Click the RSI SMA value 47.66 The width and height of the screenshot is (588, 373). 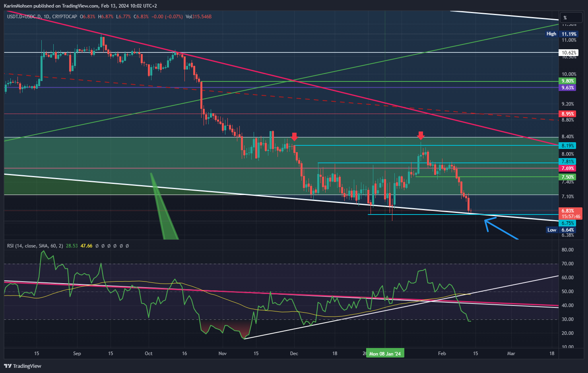pos(86,246)
